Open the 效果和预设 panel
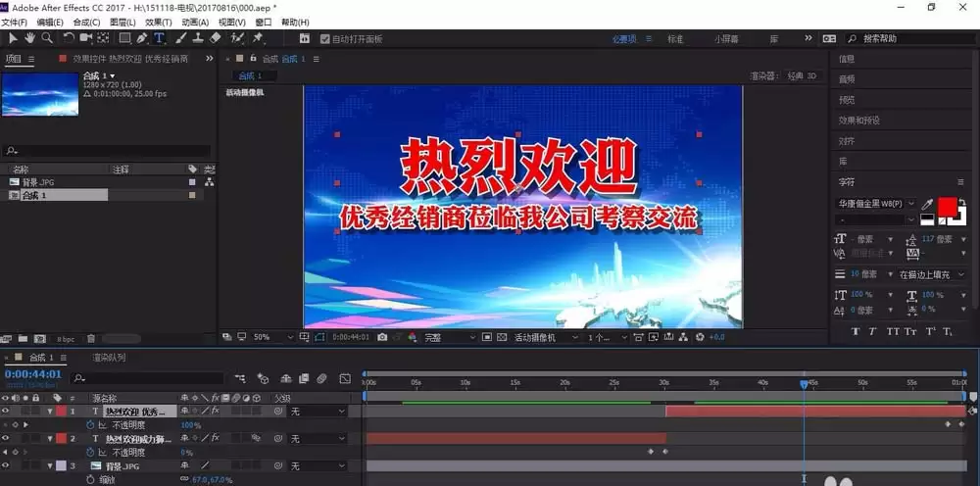Image resolution: width=980 pixels, height=486 pixels. point(859,120)
